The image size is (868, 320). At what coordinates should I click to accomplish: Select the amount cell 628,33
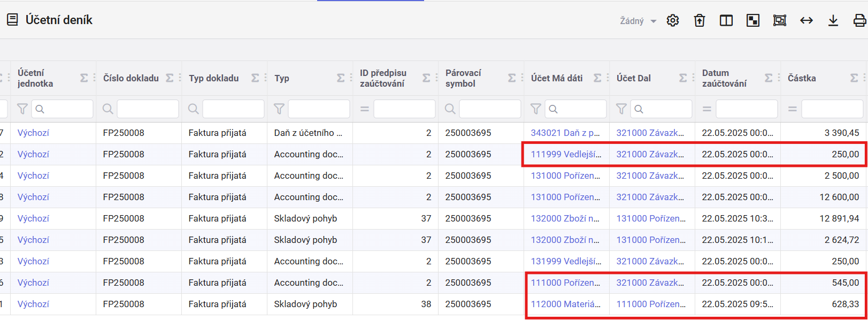824,304
